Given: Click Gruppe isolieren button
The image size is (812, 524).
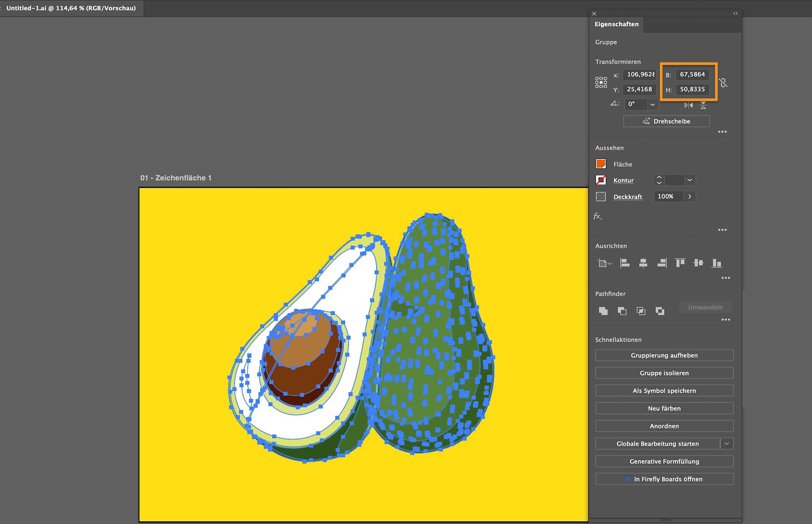Looking at the screenshot, I should coord(664,373).
